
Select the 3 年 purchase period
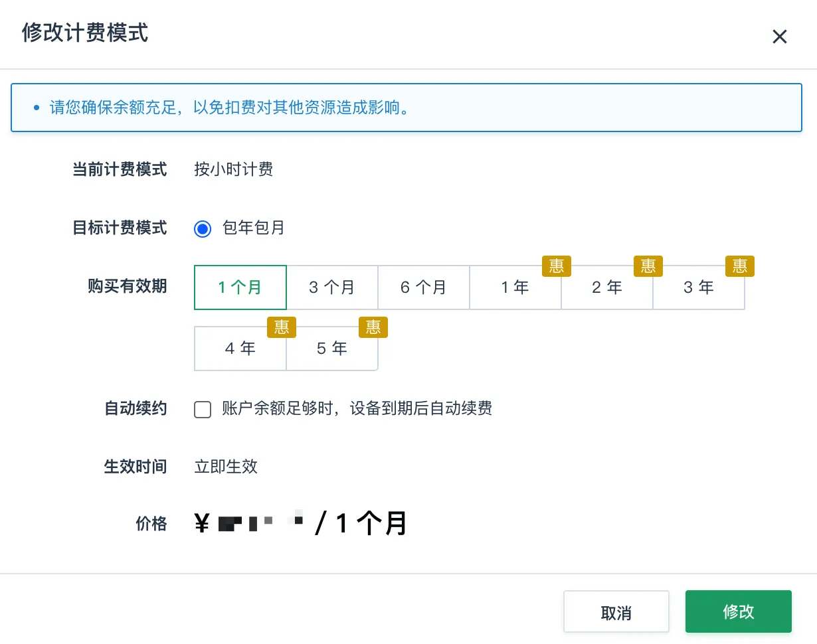[699, 287]
